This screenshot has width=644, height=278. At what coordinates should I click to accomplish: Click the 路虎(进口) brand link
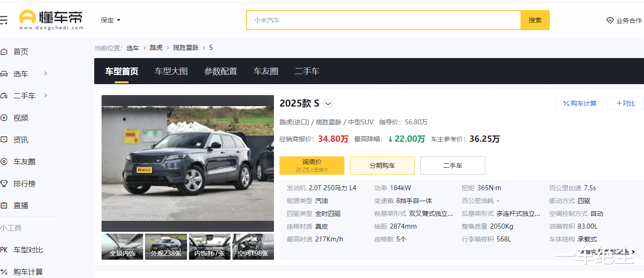tap(294, 122)
